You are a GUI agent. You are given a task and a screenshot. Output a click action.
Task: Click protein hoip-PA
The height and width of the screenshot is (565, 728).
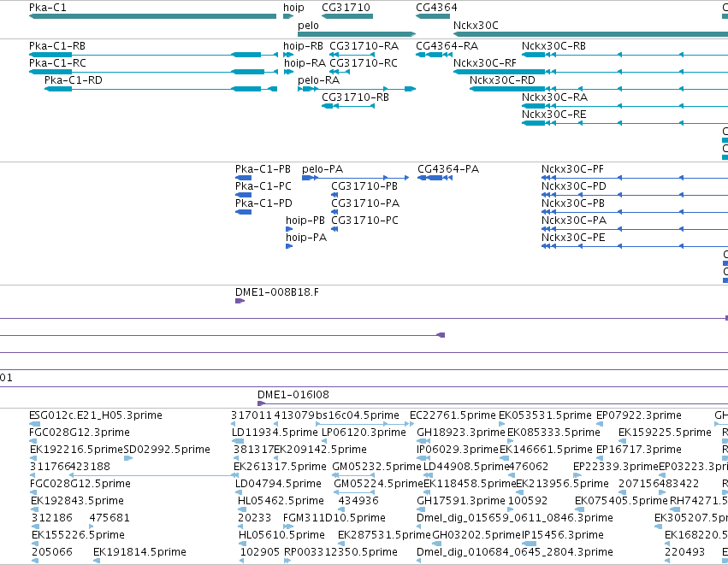(x=289, y=246)
